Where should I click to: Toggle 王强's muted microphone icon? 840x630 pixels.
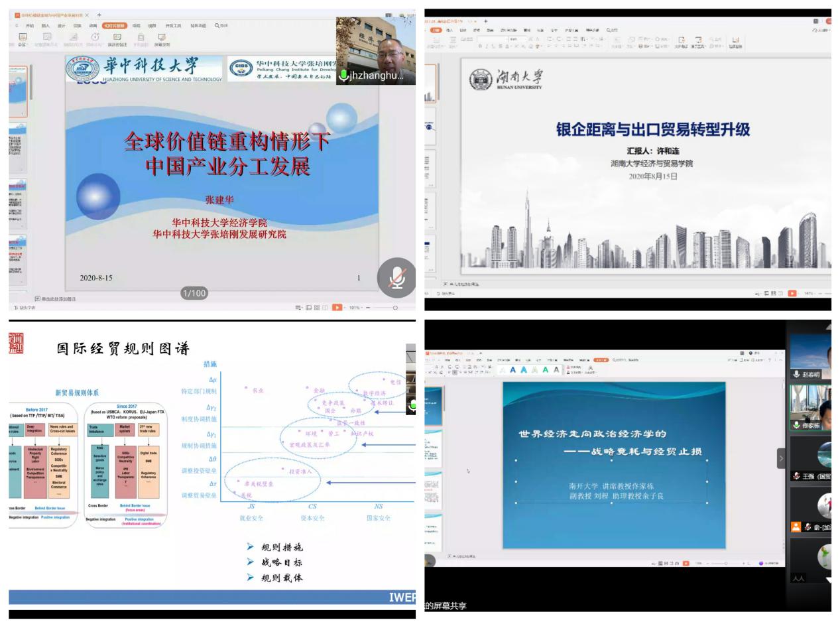(x=796, y=476)
